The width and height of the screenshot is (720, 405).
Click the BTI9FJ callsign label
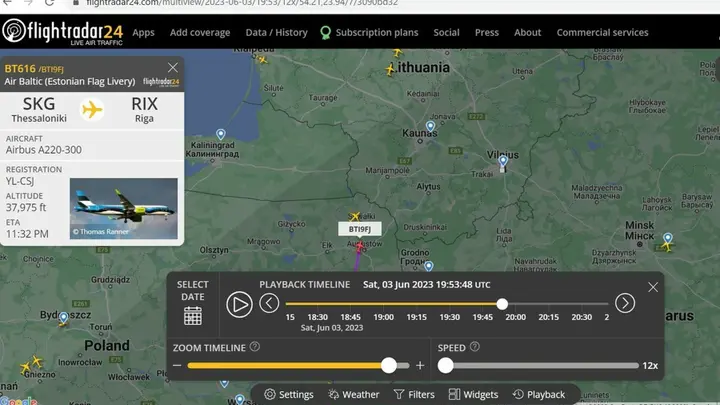(360, 229)
